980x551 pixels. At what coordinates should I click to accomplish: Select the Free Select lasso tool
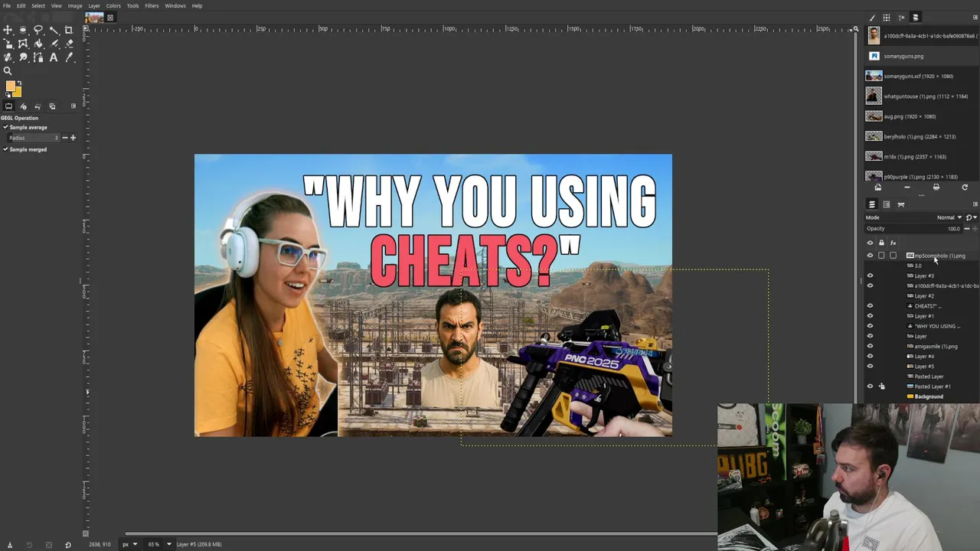point(38,30)
